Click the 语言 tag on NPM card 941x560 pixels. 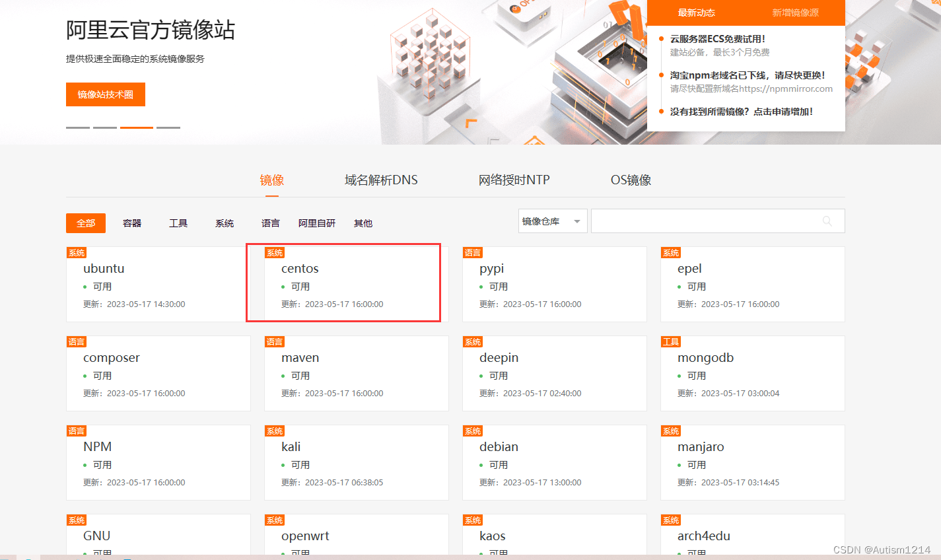coord(77,431)
